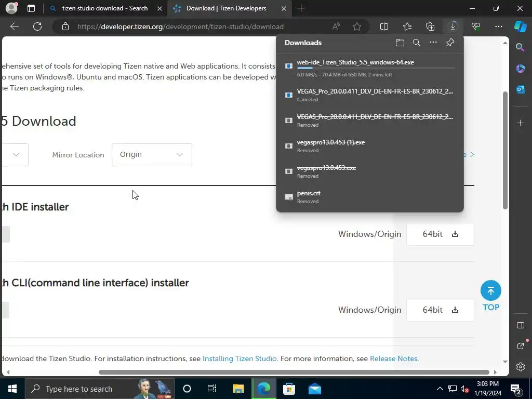Search downloads with magnifier icon
Screen dimensions: 532x399
pyautogui.click(x=416, y=43)
